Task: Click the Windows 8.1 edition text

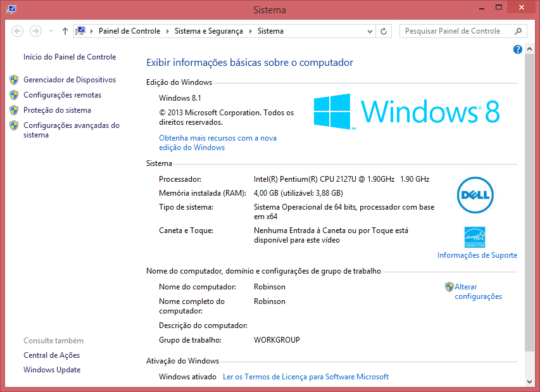Action: (180, 98)
